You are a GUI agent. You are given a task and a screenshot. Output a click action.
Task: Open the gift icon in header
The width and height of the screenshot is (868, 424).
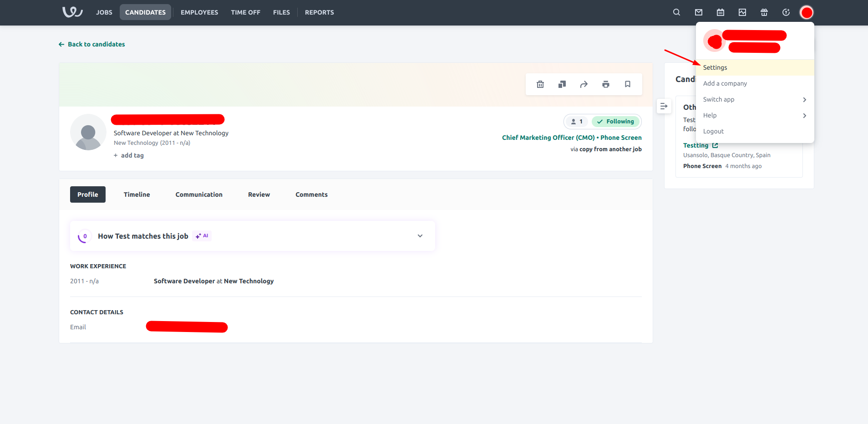[764, 12]
